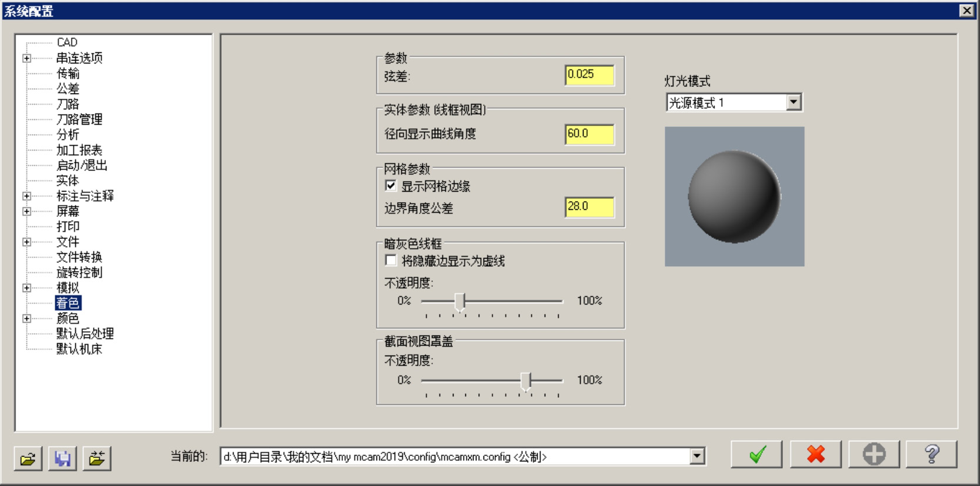Click the merge configuration file folder icon
Viewport: 980px width, 486px height.
pos(97,458)
